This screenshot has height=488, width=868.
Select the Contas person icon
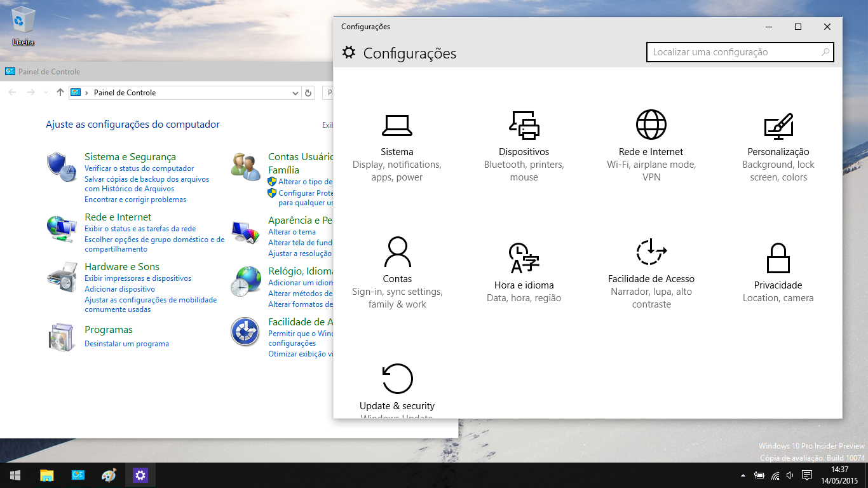(397, 252)
